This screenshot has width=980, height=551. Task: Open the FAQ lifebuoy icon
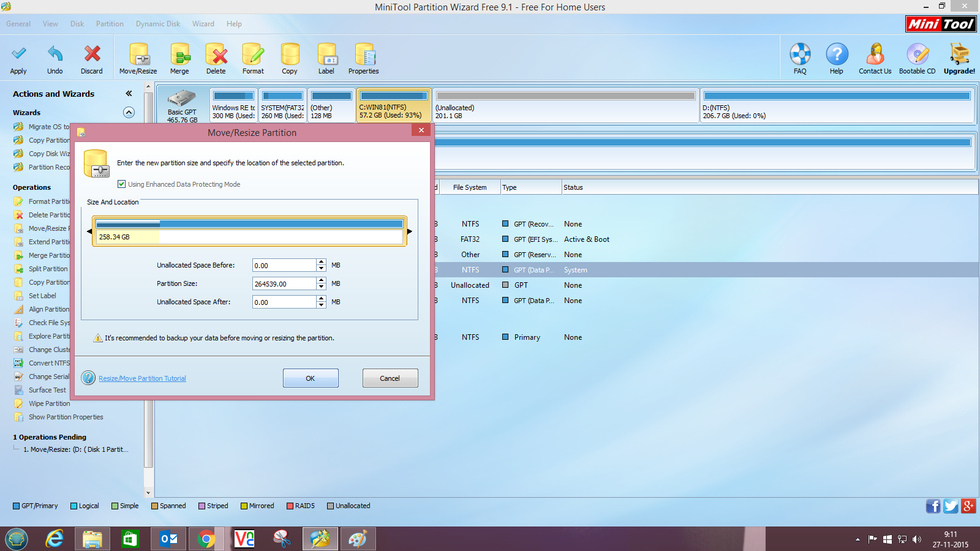pos(800,54)
